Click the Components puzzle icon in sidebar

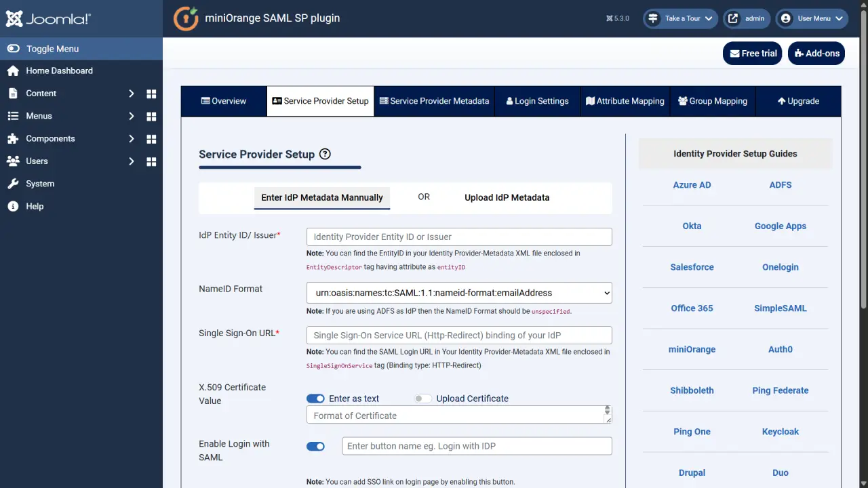pyautogui.click(x=13, y=138)
